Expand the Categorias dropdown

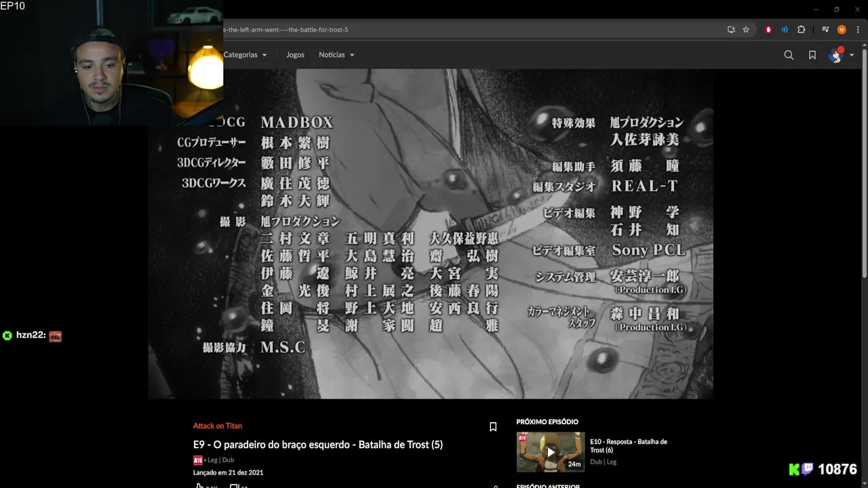(245, 55)
